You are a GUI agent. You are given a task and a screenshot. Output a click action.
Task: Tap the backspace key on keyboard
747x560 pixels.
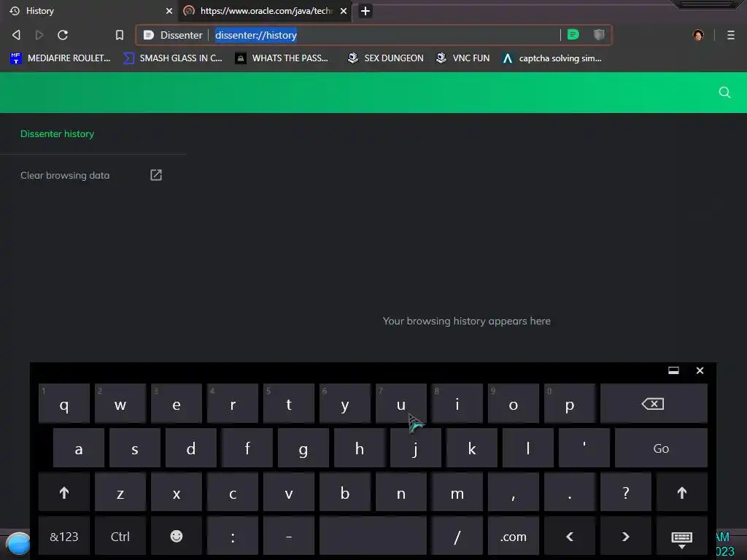pyautogui.click(x=654, y=404)
